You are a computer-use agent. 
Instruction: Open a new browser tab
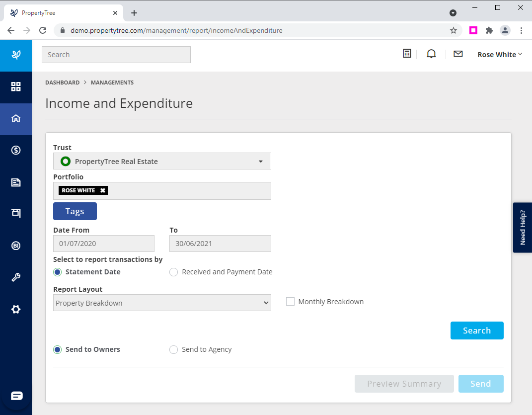(x=134, y=13)
